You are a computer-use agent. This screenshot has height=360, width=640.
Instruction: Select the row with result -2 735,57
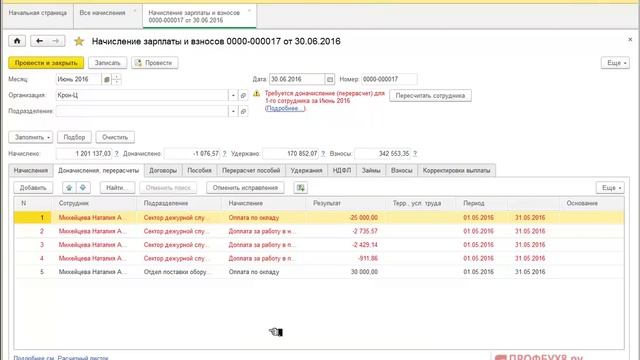coord(319,231)
